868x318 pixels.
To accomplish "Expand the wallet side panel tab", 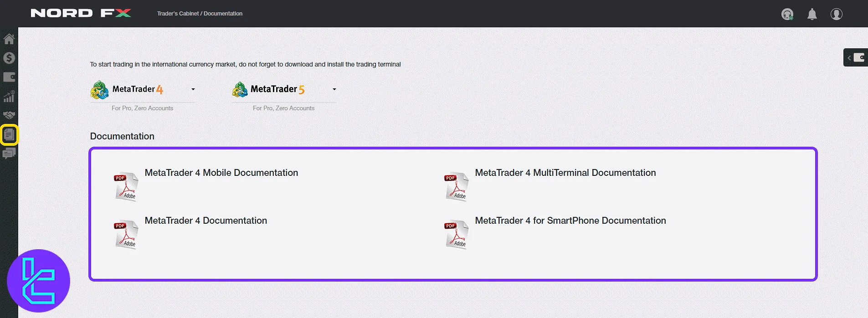I will (856, 57).
